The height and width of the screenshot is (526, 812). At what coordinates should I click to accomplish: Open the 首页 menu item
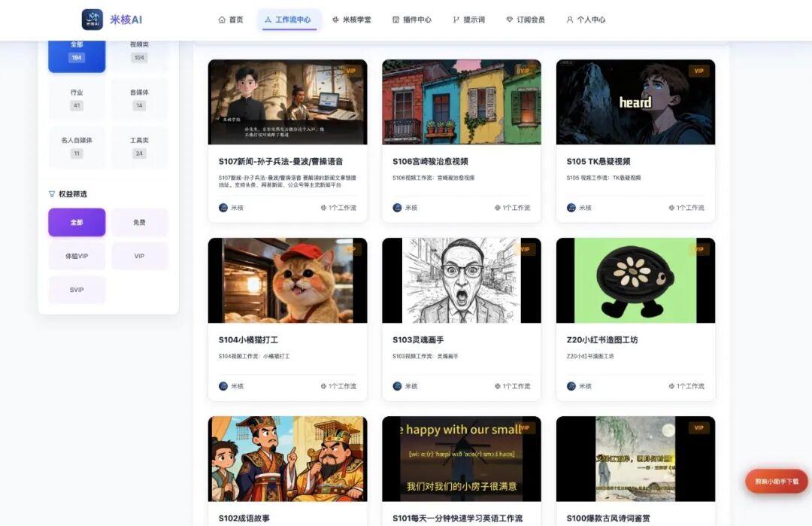[x=231, y=20]
